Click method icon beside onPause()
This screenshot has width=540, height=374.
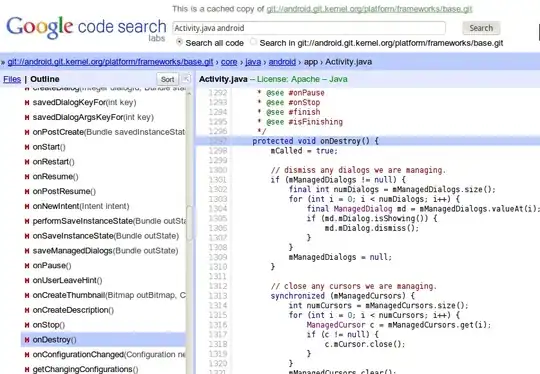tap(27, 266)
